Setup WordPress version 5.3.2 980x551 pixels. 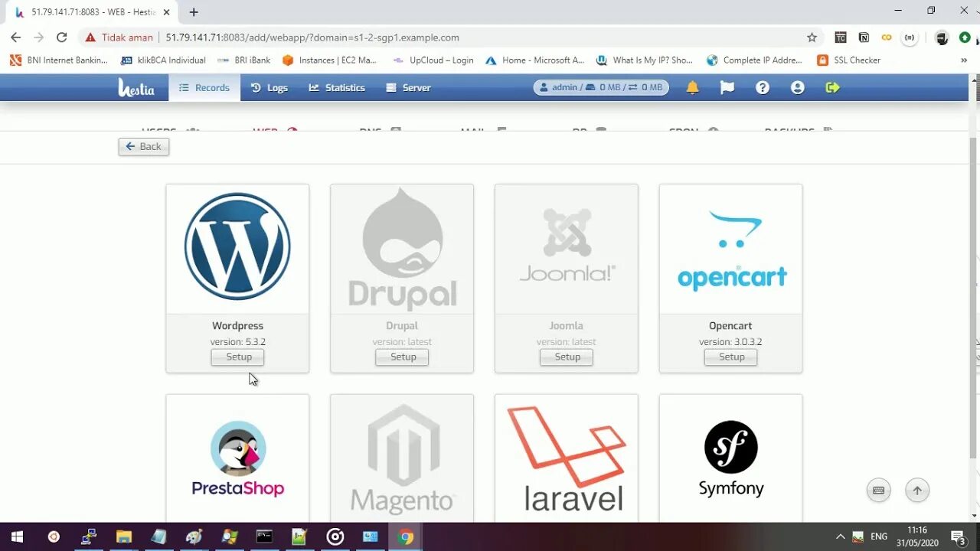click(237, 357)
